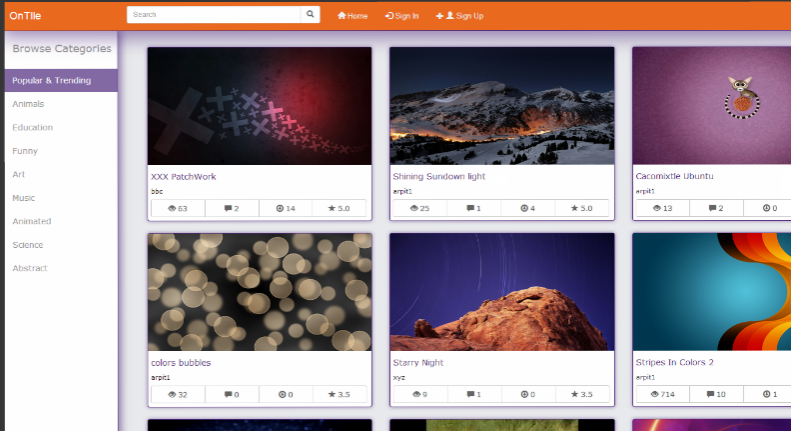Click comments icon on Shining Sundown light
The width and height of the screenshot is (791, 431).
click(x=470, y=208)
